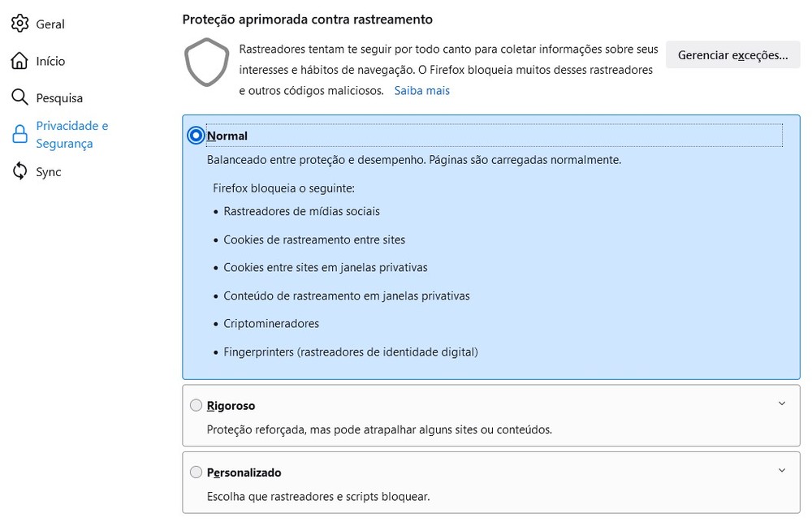Screen dimensions: 812x522
Task: Click the Privacidade e Segurança label
Action: click(71, 135)
